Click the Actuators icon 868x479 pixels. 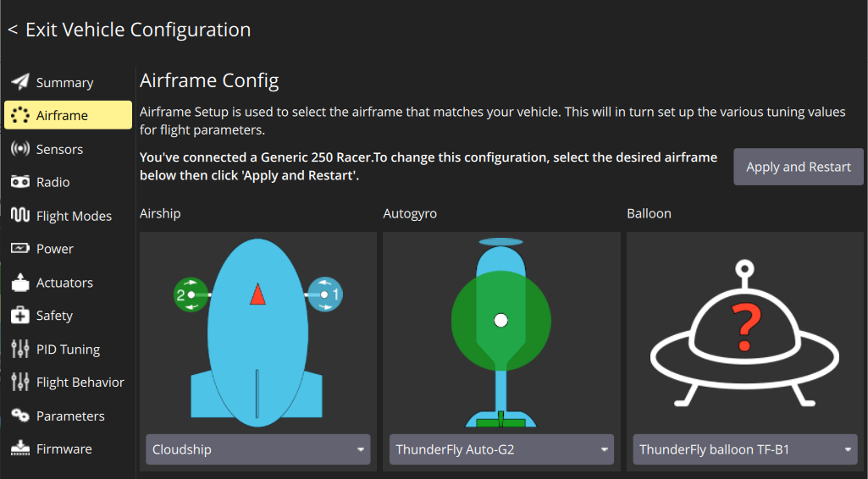click(x=20, y=283)
